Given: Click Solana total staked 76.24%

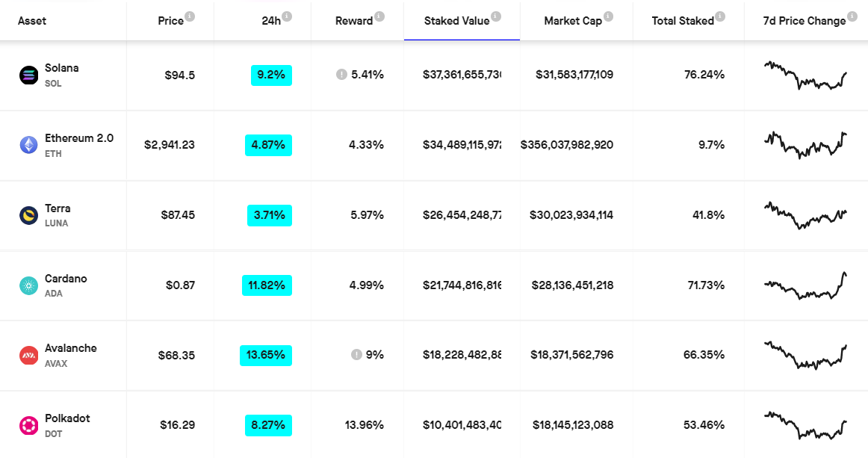Looking at the screenshot, I should pos(704,75).
